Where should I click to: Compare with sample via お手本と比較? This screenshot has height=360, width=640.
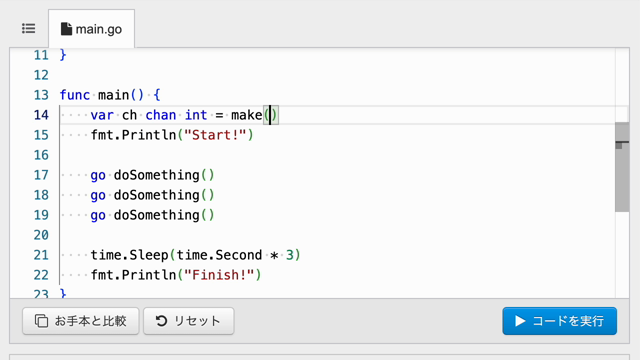[x=81, y=321]
